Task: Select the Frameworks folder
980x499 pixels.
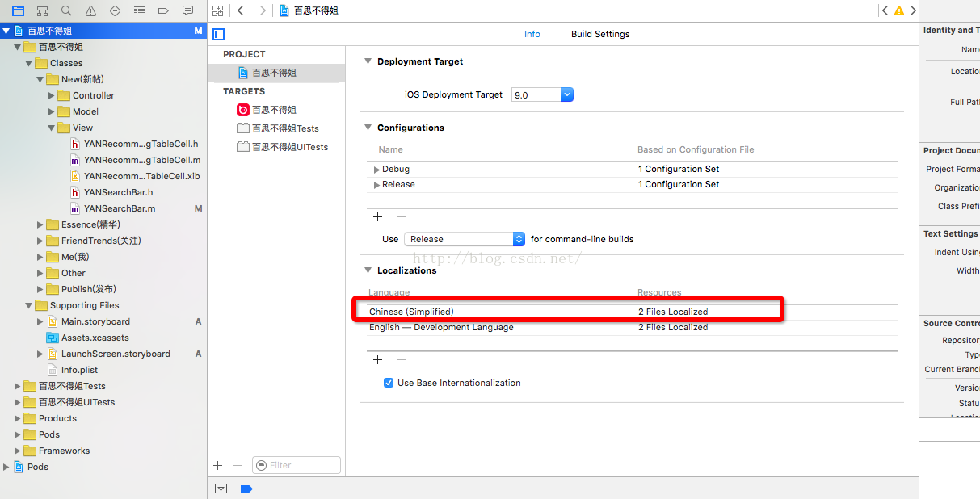Action: 64,451
